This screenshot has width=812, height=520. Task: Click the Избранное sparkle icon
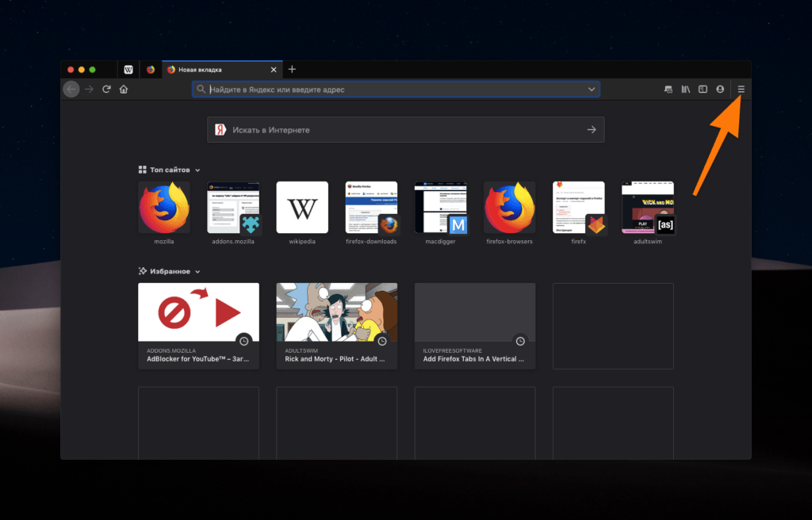143,271
